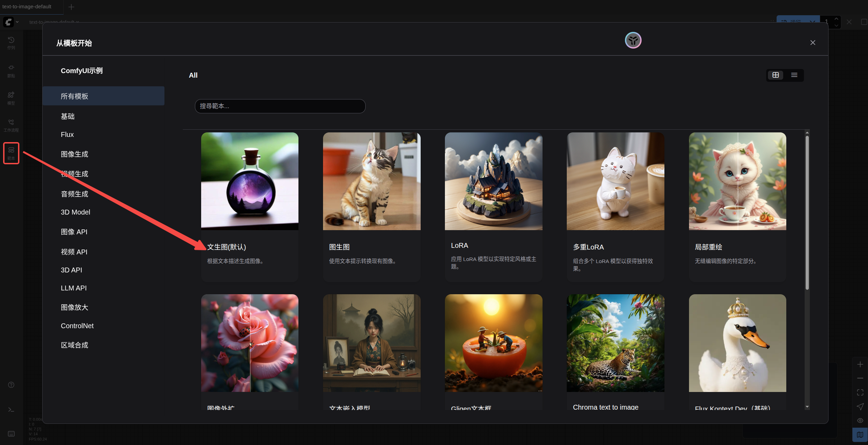Click the ComfyUI示例 section heading
This screenshot has width=868, height=445.
[82, 70]
